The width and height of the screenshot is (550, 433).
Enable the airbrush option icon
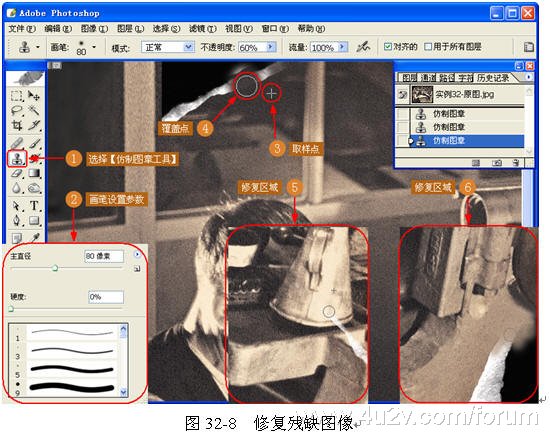(363, 47)
